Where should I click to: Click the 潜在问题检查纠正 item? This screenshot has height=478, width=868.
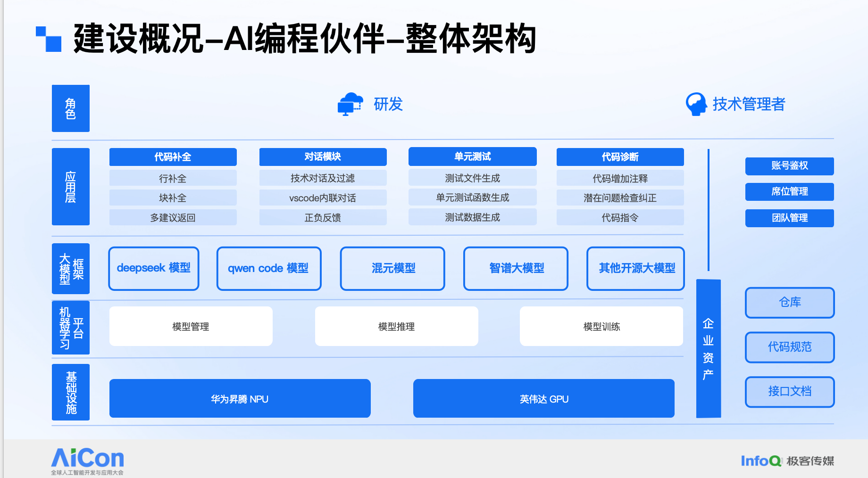click(620, 198)
